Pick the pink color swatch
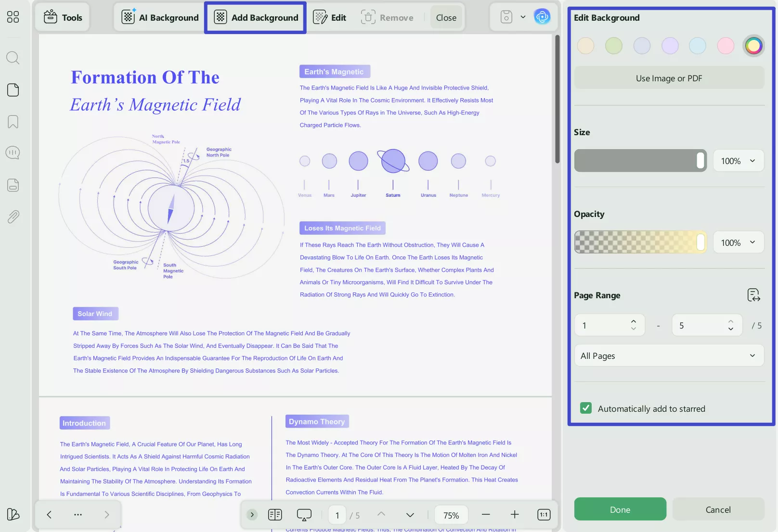Viewport: 778px width, 532px height. [726, 46]
